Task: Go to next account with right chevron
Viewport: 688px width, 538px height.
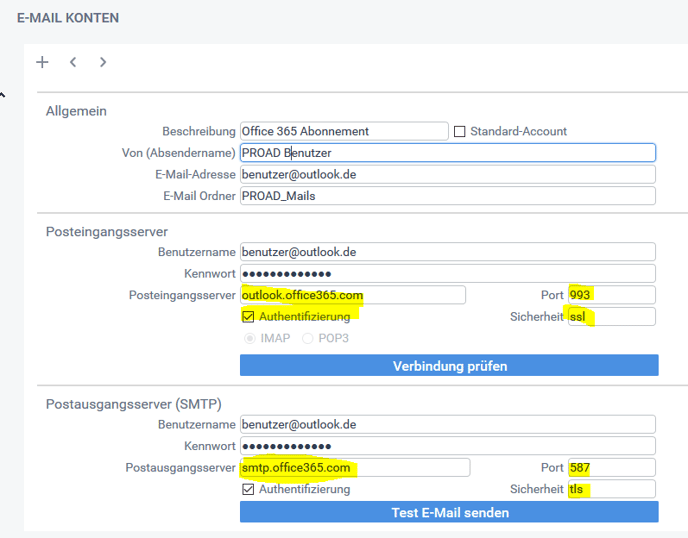Action: tap(103, 62)
